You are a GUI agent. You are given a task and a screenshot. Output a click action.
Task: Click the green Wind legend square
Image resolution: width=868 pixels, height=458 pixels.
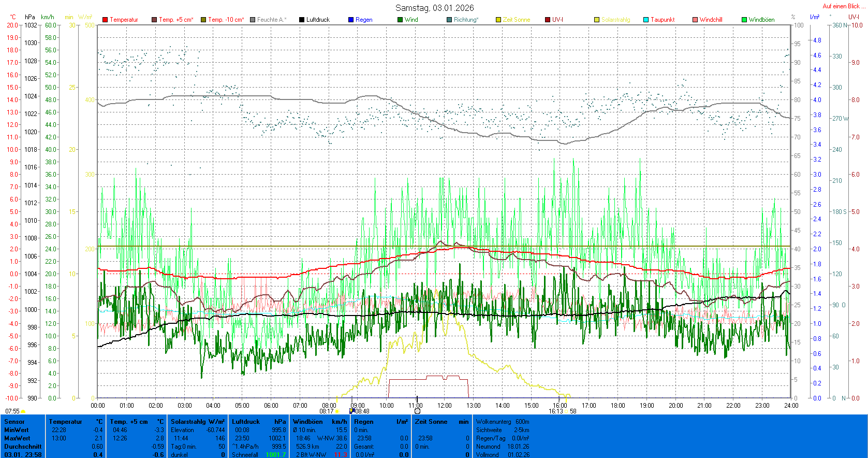click(x=400, y=20)
